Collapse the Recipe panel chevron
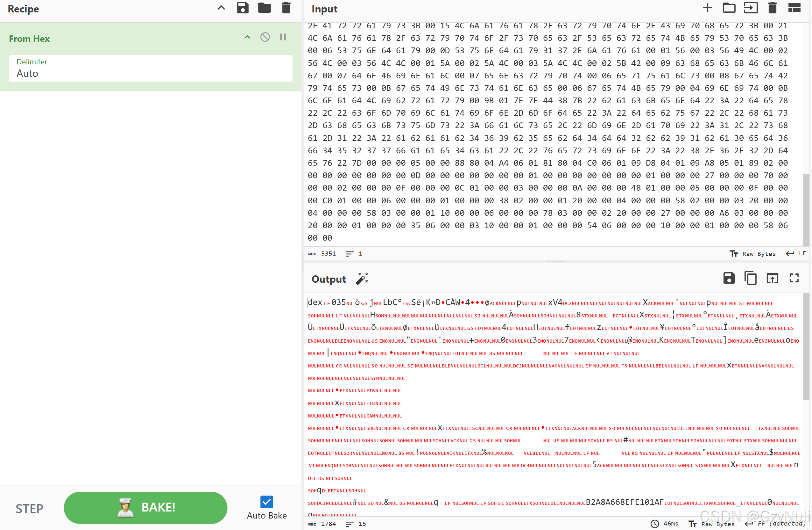 point(221,8)
